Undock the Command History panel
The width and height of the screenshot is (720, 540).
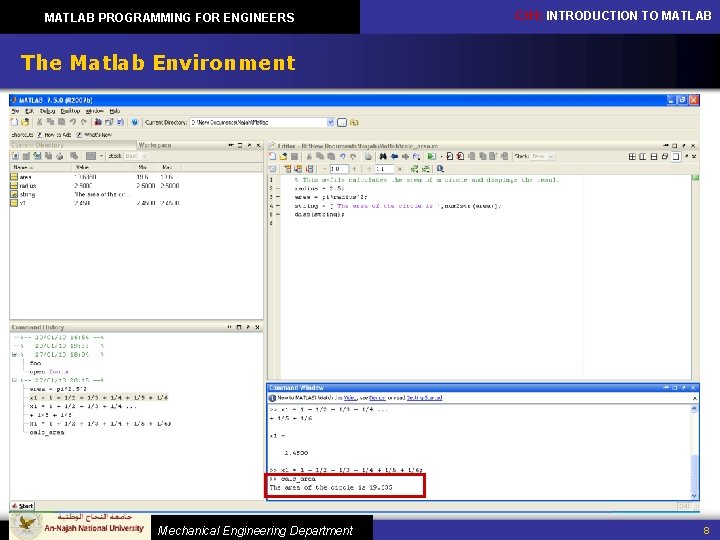248,327
